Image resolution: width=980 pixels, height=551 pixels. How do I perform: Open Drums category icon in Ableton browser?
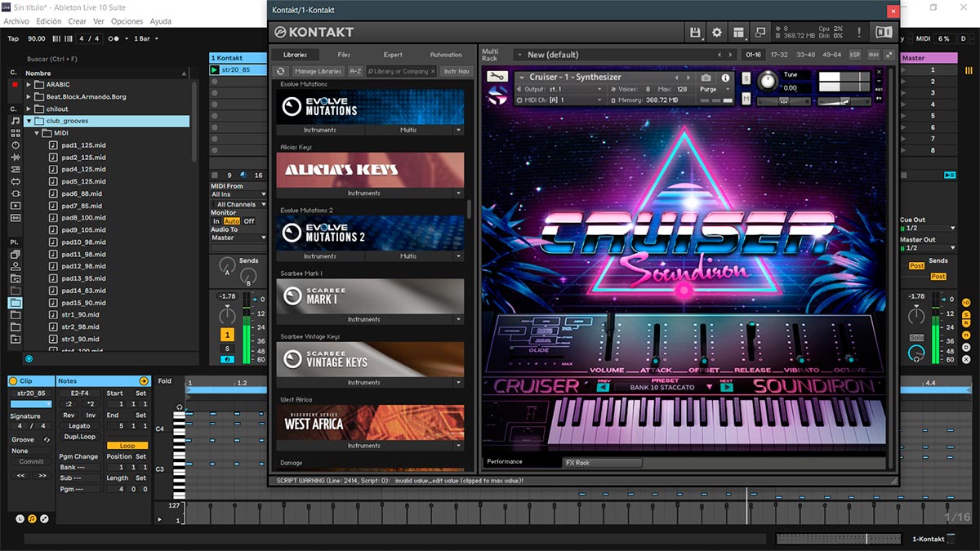[x=16, y=133]
